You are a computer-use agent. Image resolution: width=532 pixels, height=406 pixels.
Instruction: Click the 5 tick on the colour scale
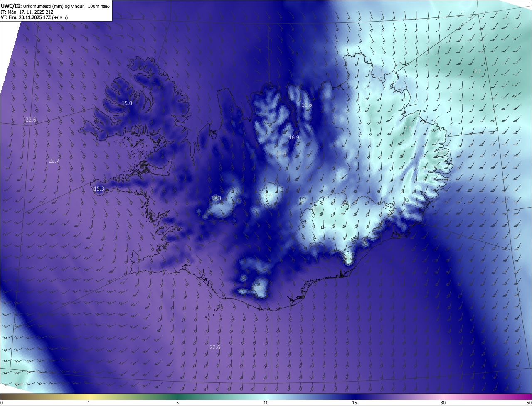pyautogui.click(x=177, y=403)
